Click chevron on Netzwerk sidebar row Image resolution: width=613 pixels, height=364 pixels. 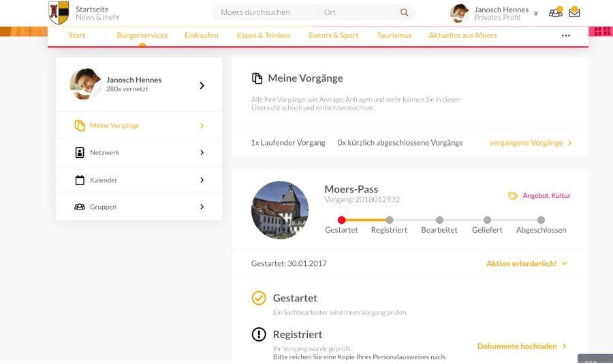click(202, 152)
